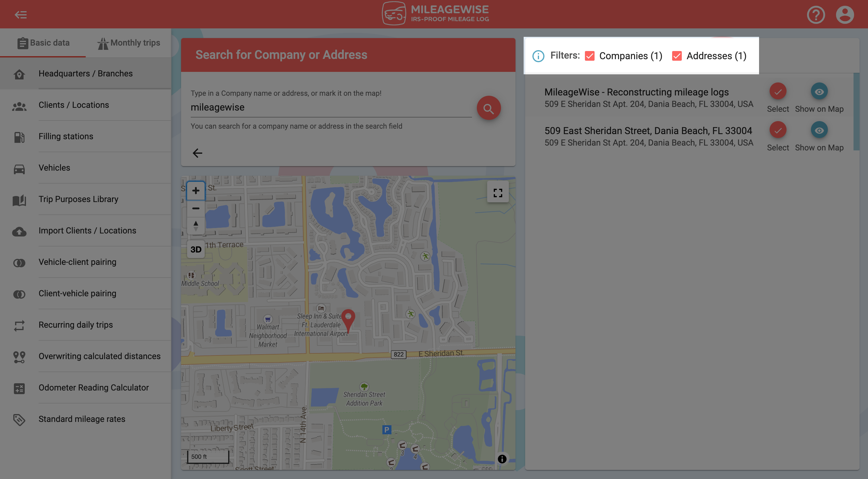
Task: Click the Import Clients cloud upload icon
Action: click(19, 231)
